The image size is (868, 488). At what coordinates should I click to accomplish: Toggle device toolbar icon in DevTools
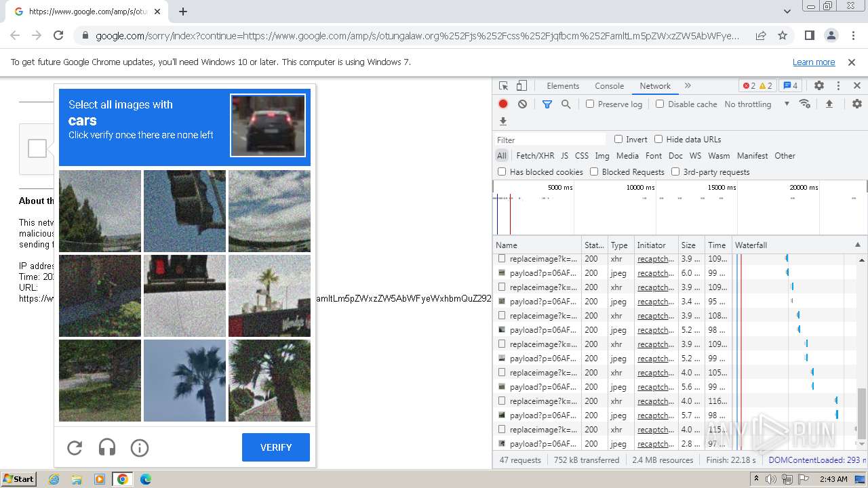(521, 86)
